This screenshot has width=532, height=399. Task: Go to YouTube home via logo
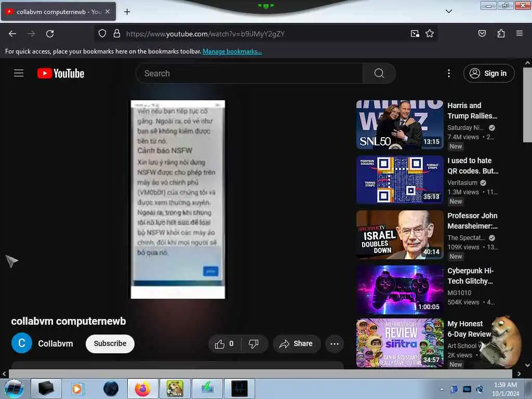click(x=61, y=73)
